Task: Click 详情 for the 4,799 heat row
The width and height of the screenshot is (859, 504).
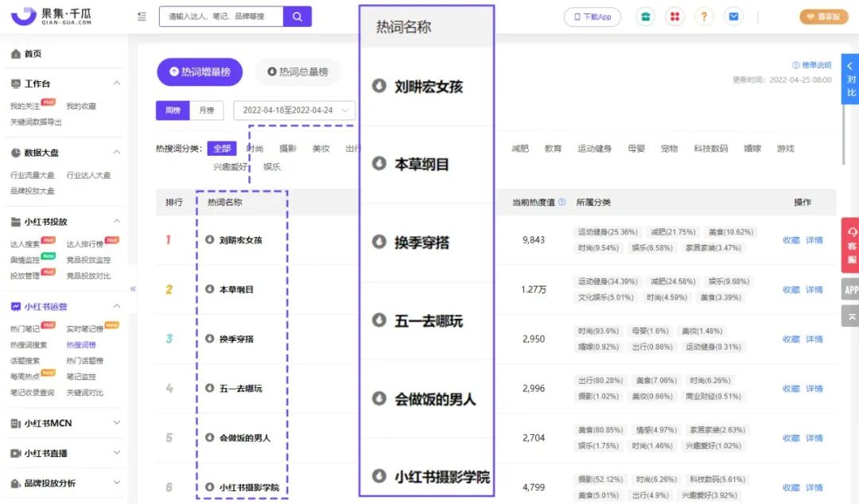Action: 814,487
